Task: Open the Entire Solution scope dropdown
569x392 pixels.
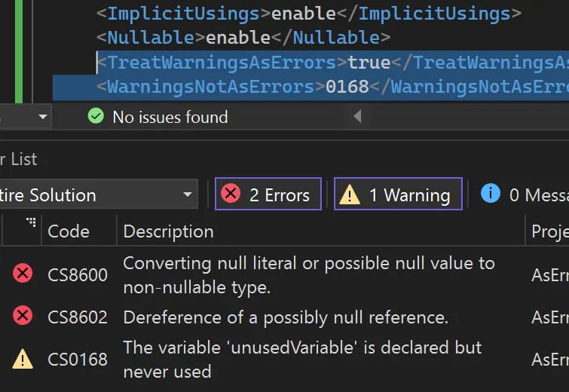Action: tap(97, 194)
